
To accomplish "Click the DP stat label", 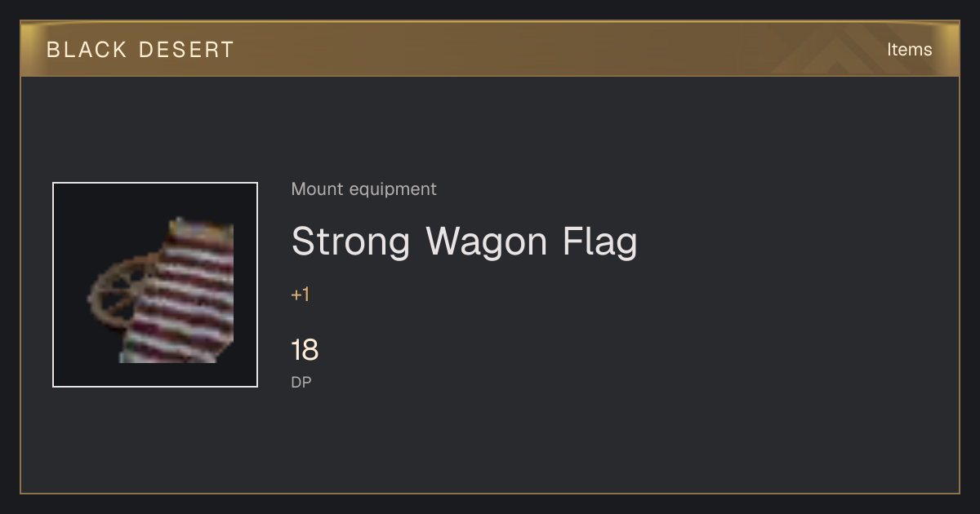I will 301,382.
